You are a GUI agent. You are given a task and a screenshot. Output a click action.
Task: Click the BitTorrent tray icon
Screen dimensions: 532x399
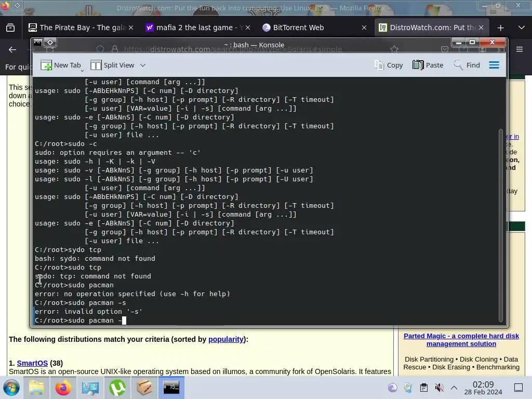tap(393, 388)
